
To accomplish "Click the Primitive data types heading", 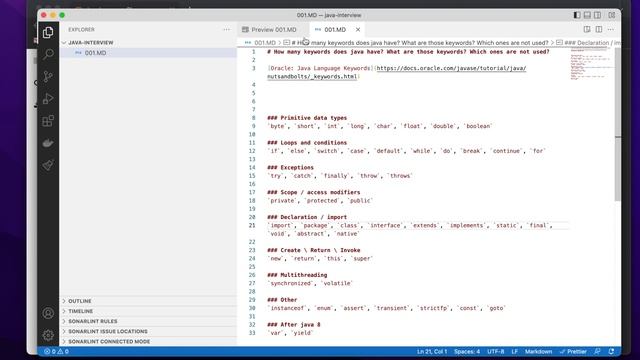I will 307,118.
